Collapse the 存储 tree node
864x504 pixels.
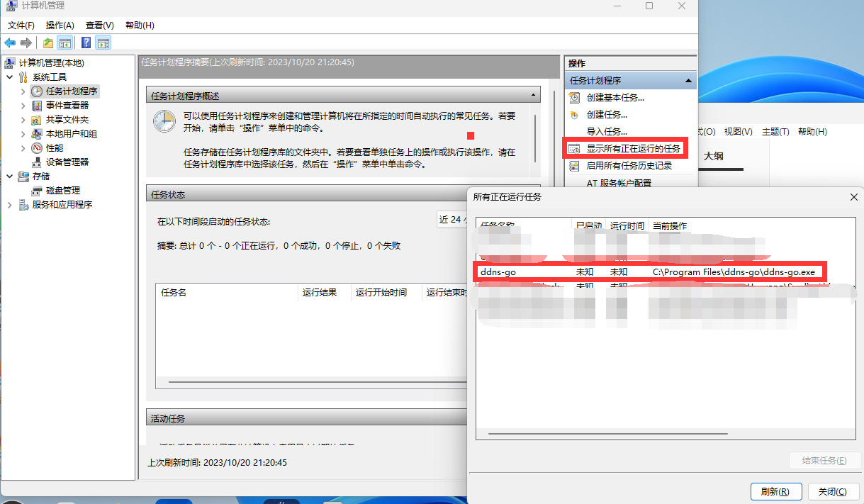[x=10, y=177]
